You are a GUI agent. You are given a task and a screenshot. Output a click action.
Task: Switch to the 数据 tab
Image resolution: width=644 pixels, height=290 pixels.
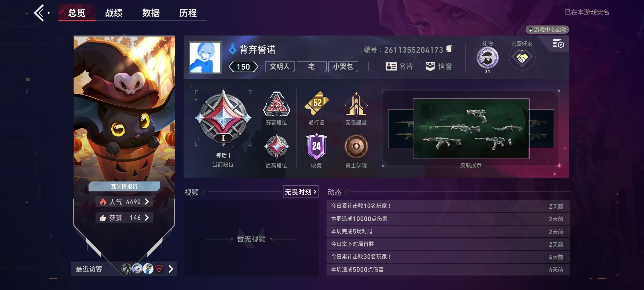point(151,13)
